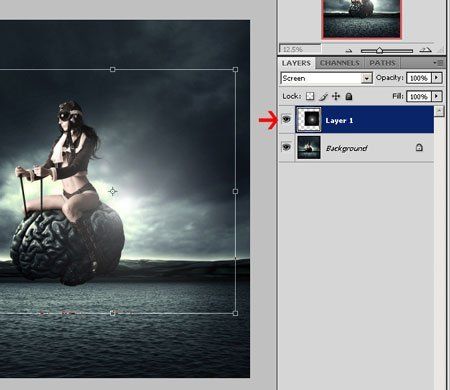Image resolution: width=450 pixels, height=390 pixels.
Task: Hide Layer 1 using eye icon
Action: (x=286, y=119)
